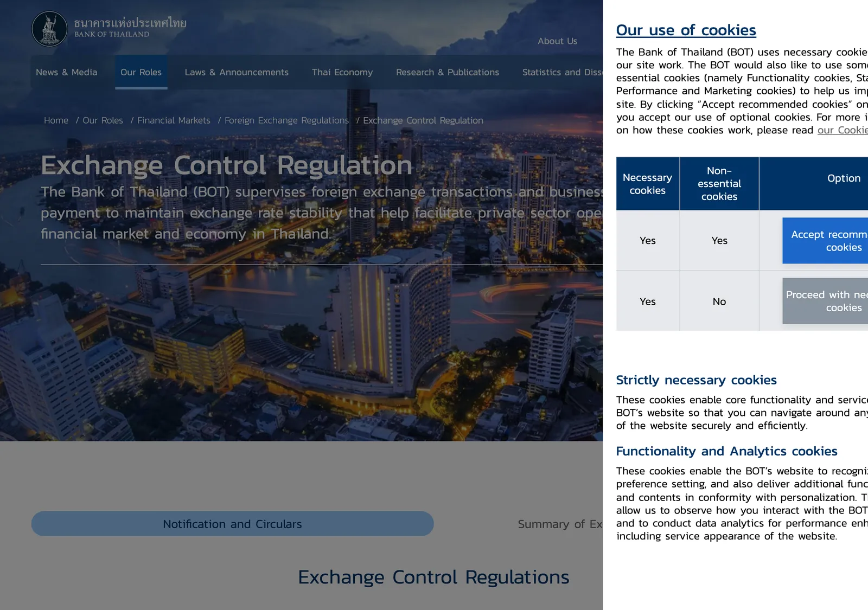Click 'Strictly necessary cookies' heading
868x610 pixels.
point(696,380)
